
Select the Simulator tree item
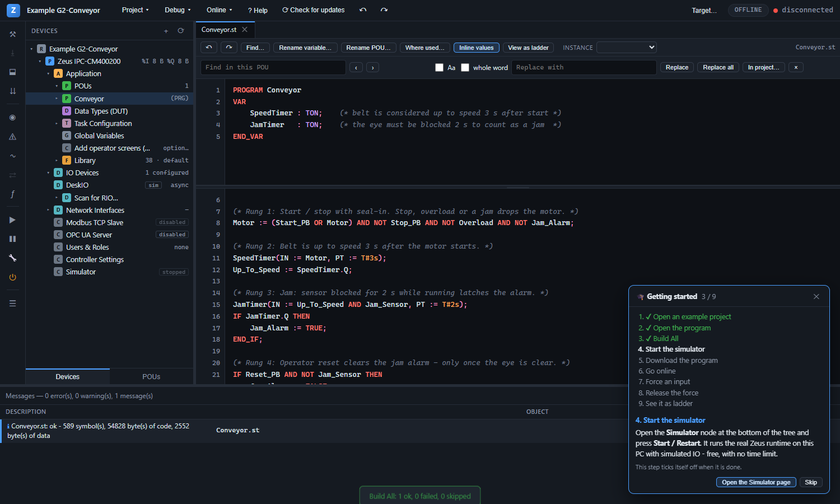pyautogui.click(x=109, y=272)
